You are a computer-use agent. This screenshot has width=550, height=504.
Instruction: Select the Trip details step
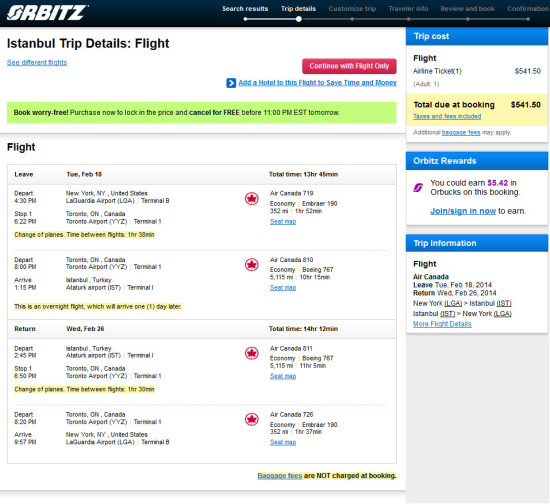298,9
